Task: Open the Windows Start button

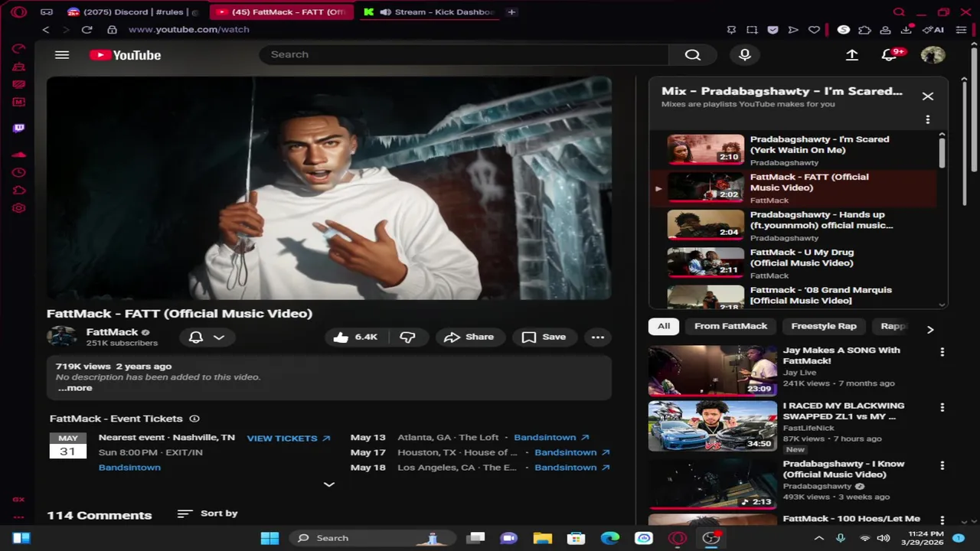Action: pos(269,538)
